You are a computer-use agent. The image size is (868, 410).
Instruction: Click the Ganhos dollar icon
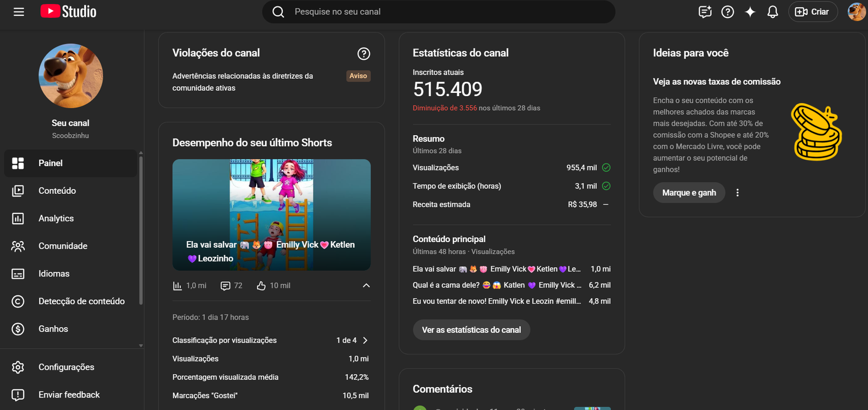tap(18, 329)
